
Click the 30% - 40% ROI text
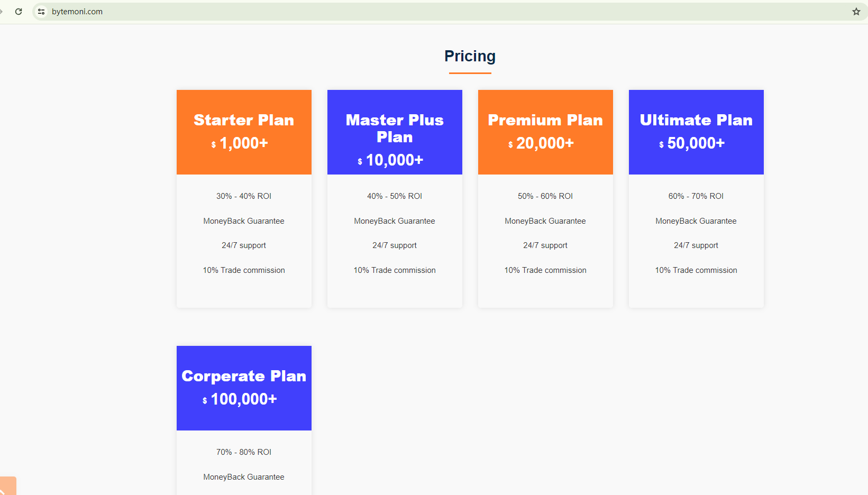[244, 196]
